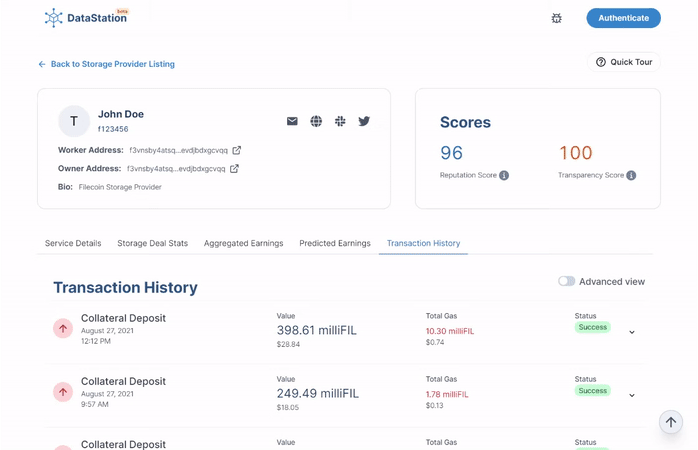Show Transparency Score info tooltip icon
The image size is (698, 450).
pos(631,175)
